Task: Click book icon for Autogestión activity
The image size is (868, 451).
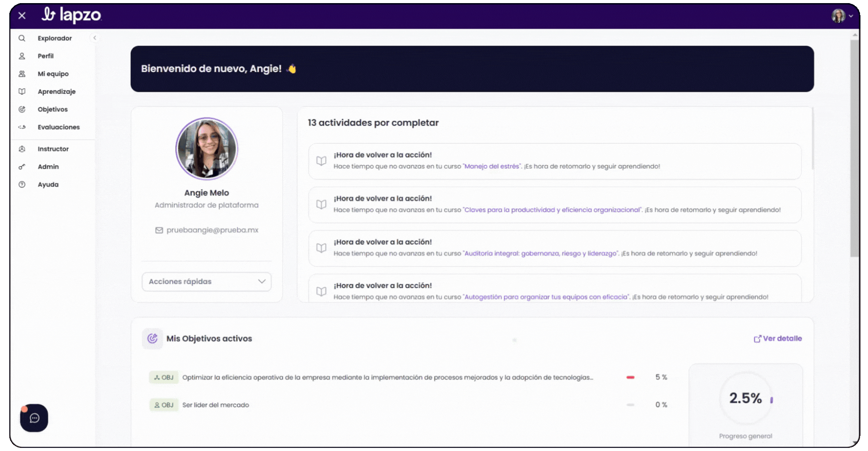Action: [321, 291]
